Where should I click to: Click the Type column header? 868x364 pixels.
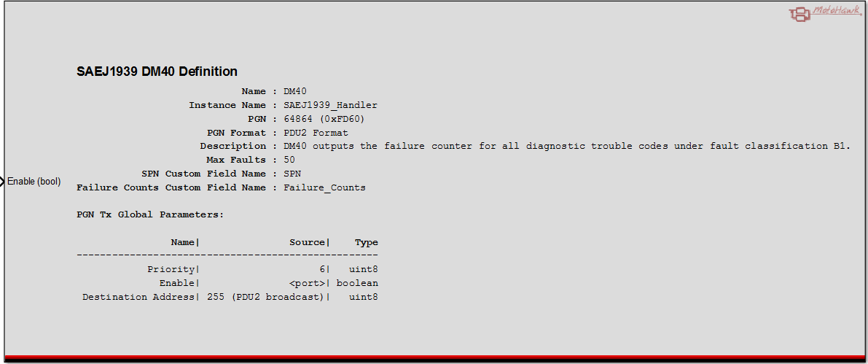[367, 242]
